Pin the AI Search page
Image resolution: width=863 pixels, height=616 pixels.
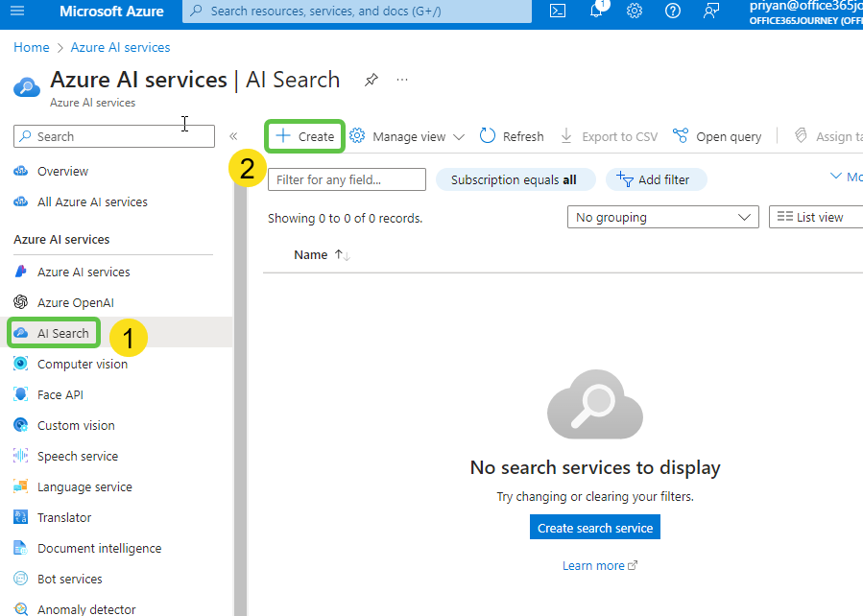coord(372,81)
